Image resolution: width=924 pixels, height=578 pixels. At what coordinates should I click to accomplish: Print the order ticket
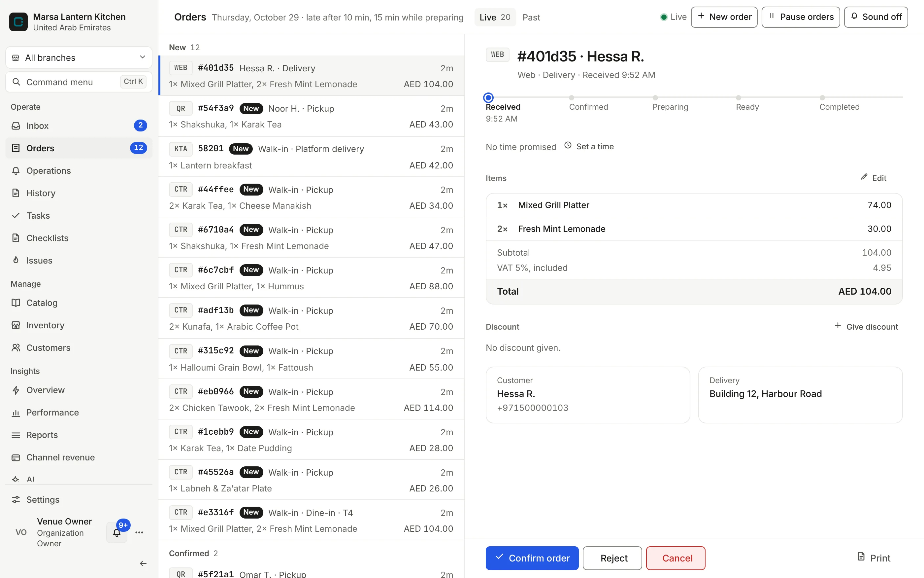pos(874,558)
